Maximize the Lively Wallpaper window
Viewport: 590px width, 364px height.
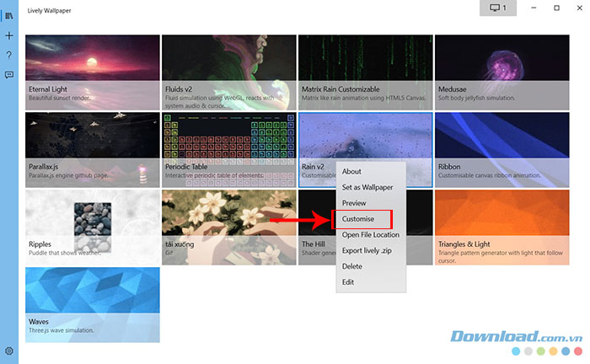[556, 8]
